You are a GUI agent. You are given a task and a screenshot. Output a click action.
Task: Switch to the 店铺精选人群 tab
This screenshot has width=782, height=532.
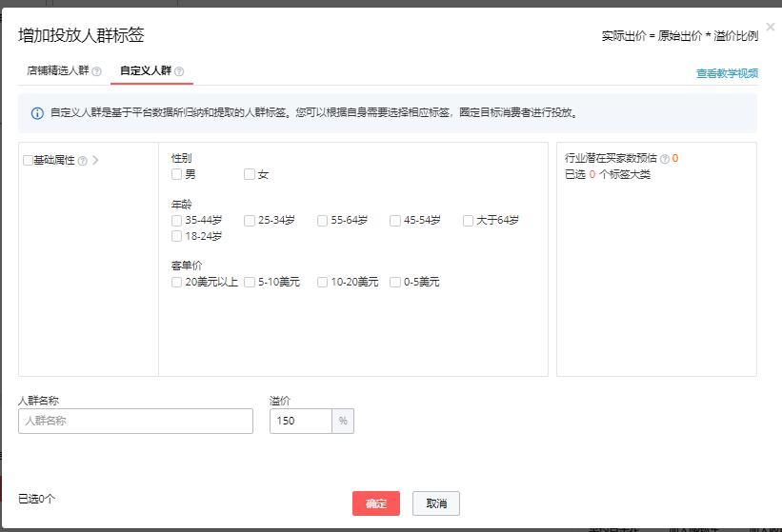58,70
